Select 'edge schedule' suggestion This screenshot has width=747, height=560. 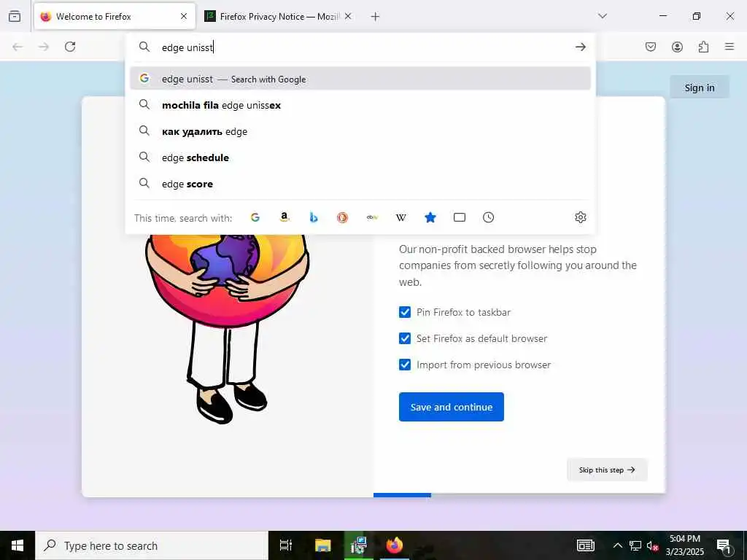pos(360,157)
